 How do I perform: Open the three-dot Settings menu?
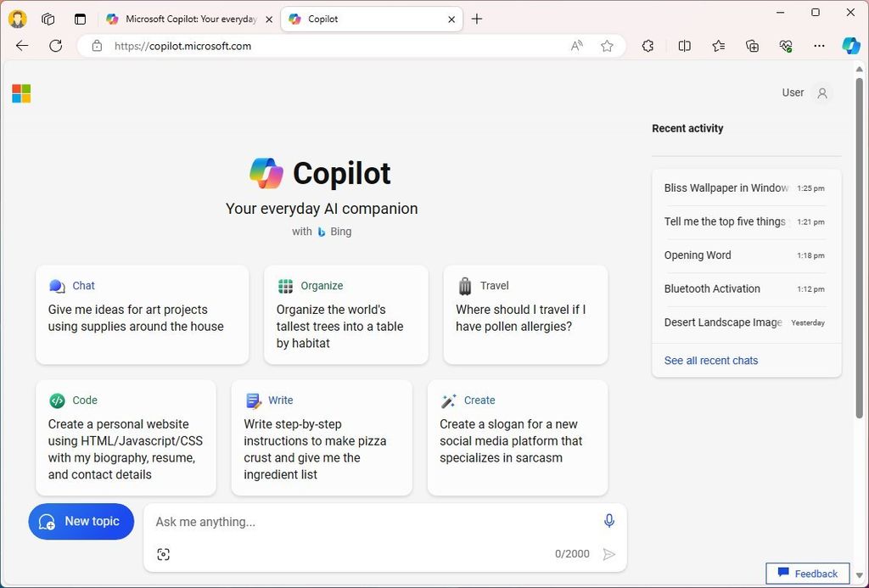point(819,46)
